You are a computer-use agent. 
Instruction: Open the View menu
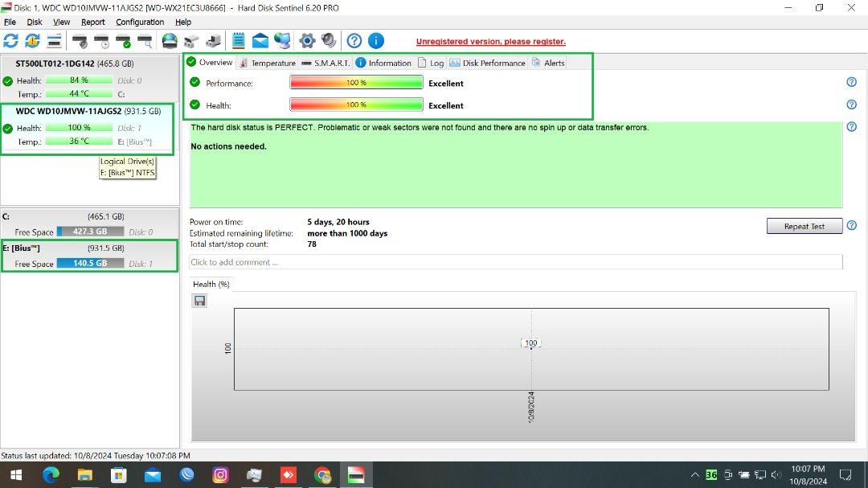(x=61, y=23)
